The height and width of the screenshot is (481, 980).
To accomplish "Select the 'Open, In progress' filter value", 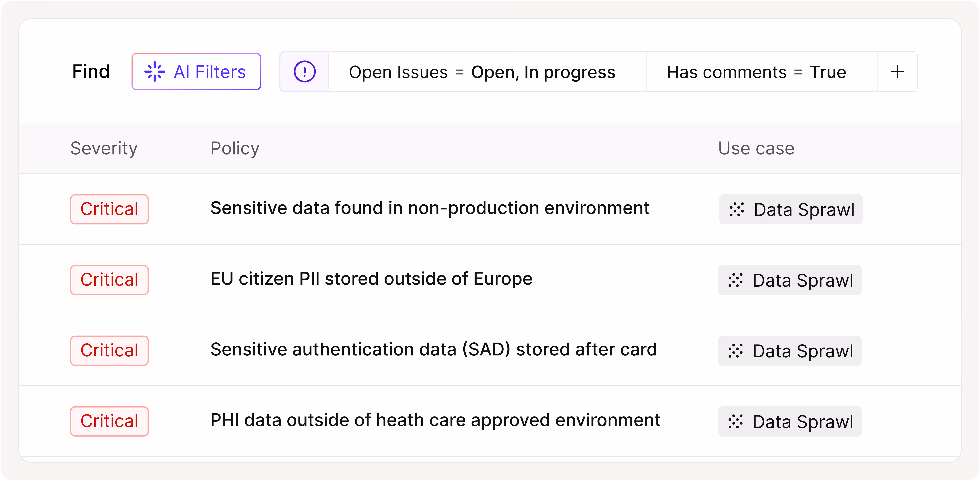I will [x=543, y=72].
